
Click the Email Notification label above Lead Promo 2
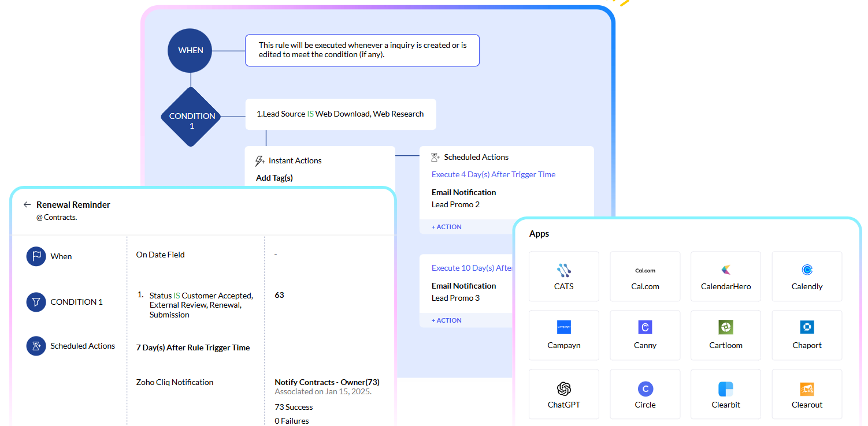click(464, 192)
